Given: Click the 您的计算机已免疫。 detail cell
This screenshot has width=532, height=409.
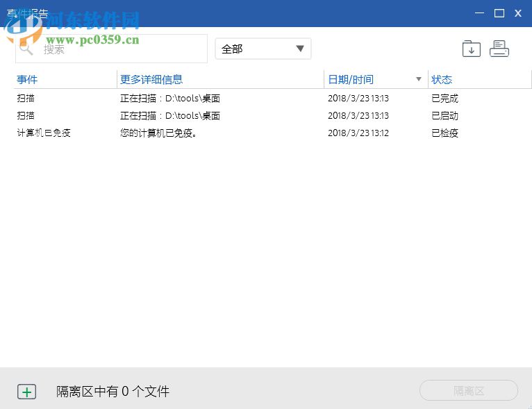Looking at the screenshot, I should pos(158,133).
